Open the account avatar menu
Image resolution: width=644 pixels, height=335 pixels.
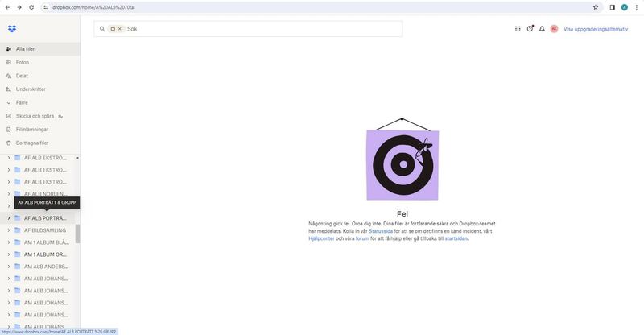coord(554,28)
